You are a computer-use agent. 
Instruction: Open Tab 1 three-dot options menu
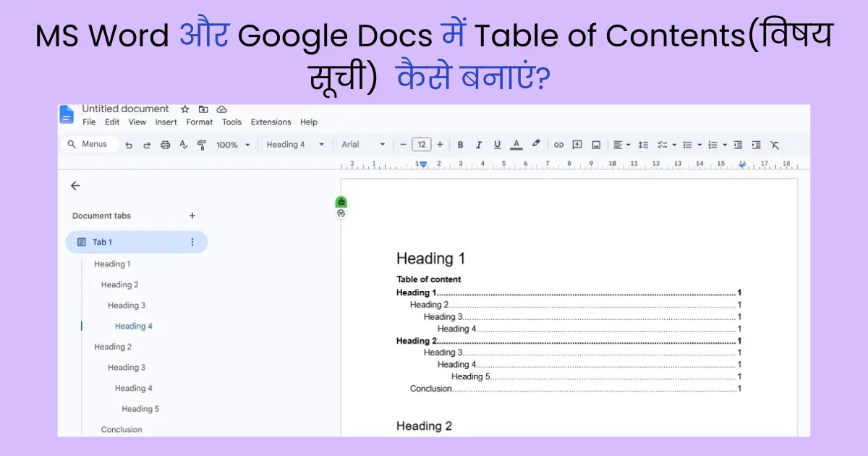tap(192, 242)
